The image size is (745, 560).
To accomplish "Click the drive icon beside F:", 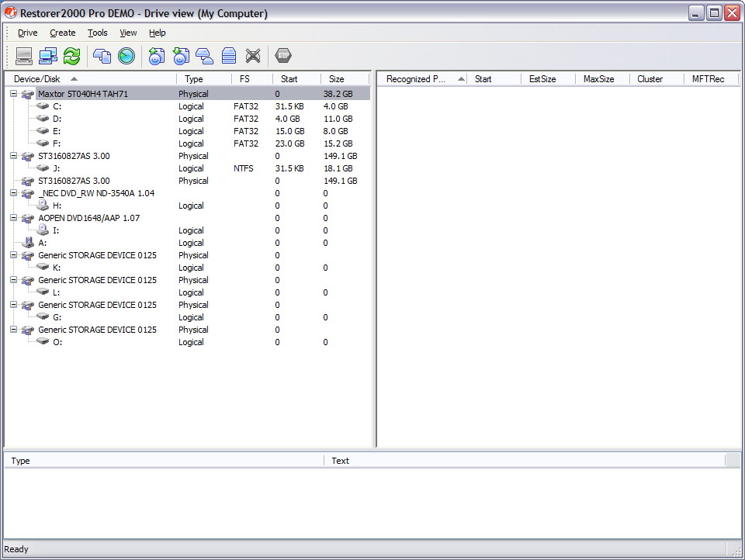I will pyautogui.click(x=43, y=143).
